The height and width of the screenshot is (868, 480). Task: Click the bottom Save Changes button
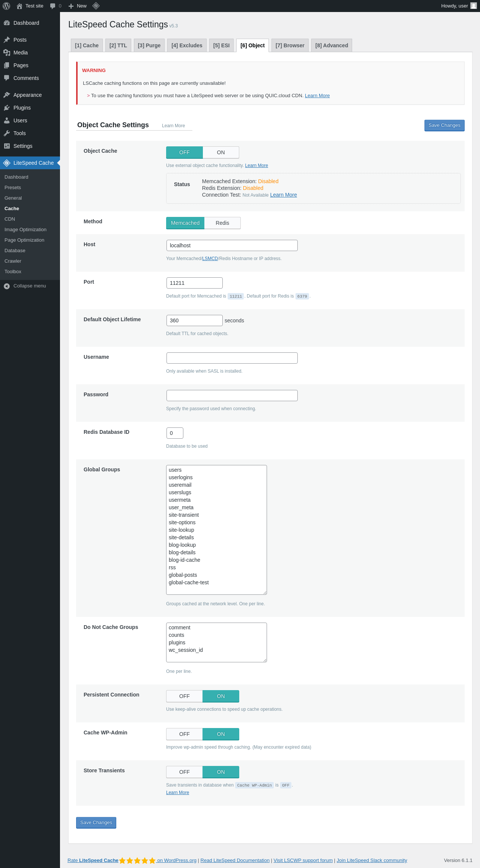pos(96,823)
